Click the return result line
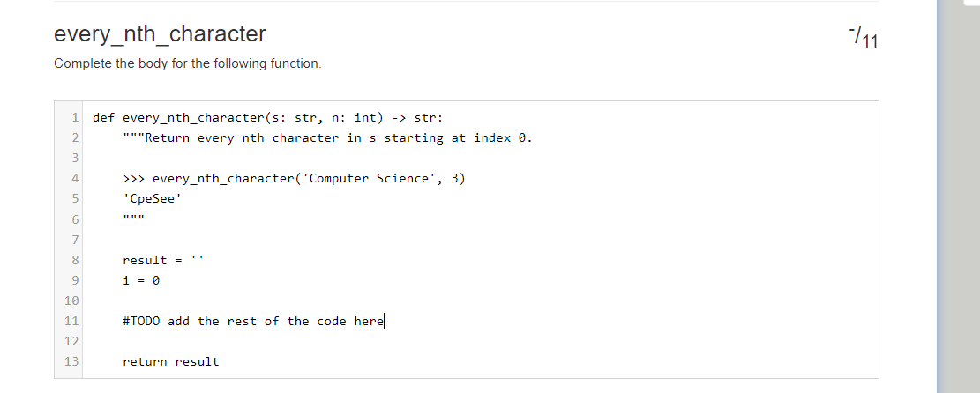 coord(170,362)
